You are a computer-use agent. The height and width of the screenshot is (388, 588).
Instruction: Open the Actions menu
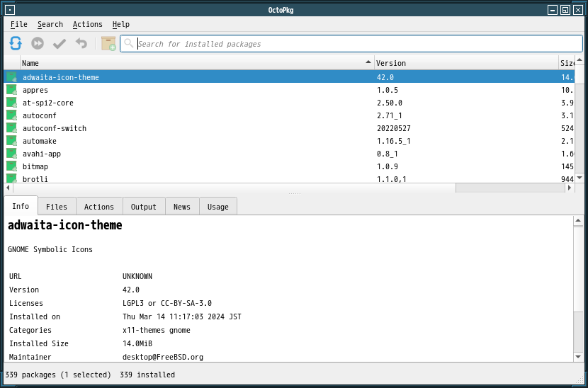[x=87, y=24]
